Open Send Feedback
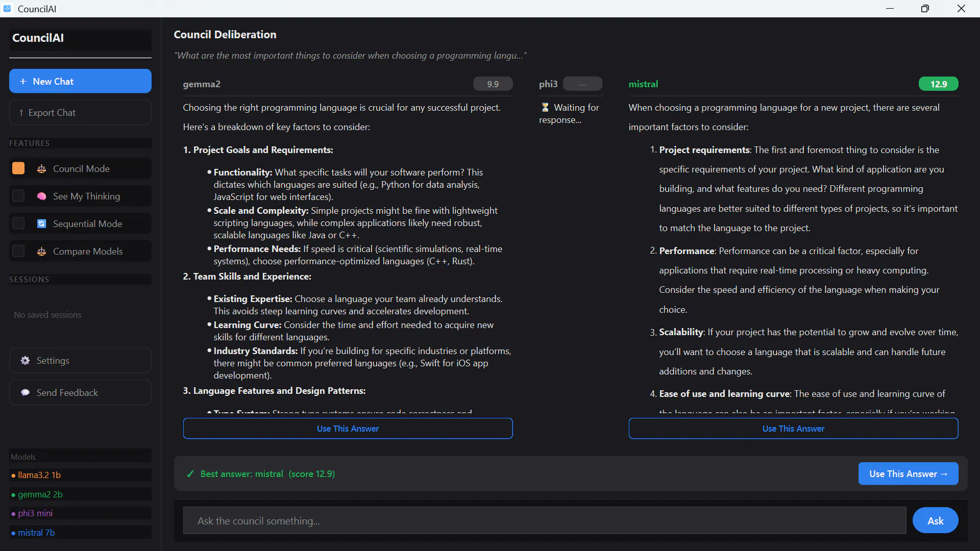Viewport: 980px width, 551px height. (80, 393)
